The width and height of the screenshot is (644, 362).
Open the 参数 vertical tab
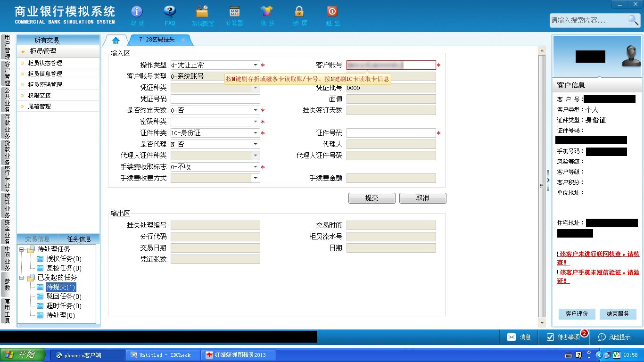(7, 284)
